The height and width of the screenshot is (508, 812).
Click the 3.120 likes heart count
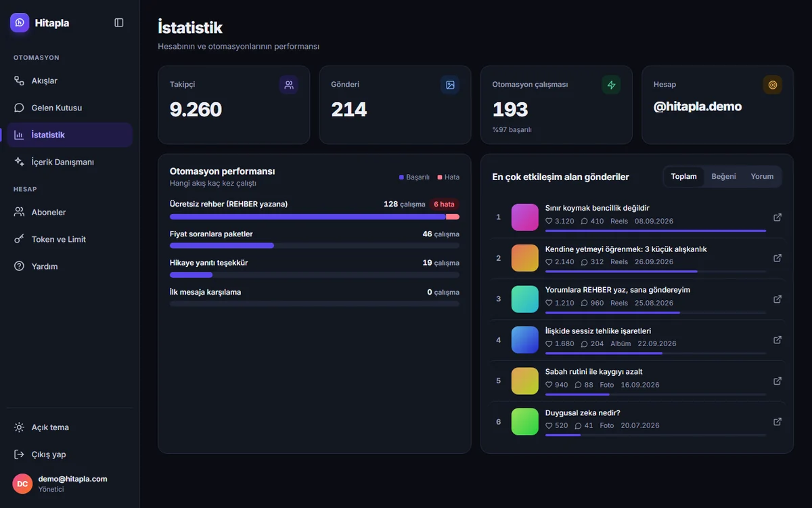tap(560, 221)
